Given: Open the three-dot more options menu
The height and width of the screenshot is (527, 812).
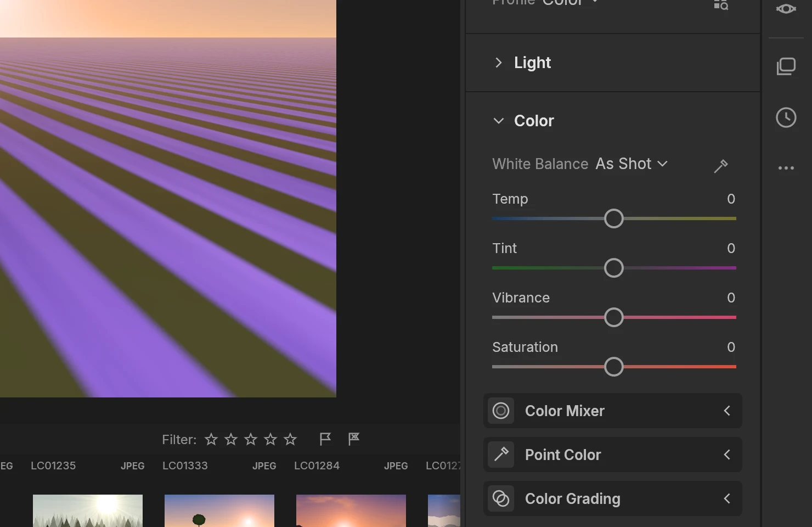Looking at the screenshot, I should pyautogui.click(x=786, y=168).
